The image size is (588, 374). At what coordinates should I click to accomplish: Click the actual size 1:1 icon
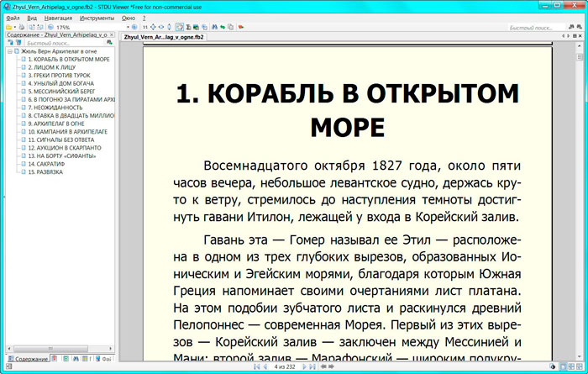pyautogui.click(x=145, y=27)
